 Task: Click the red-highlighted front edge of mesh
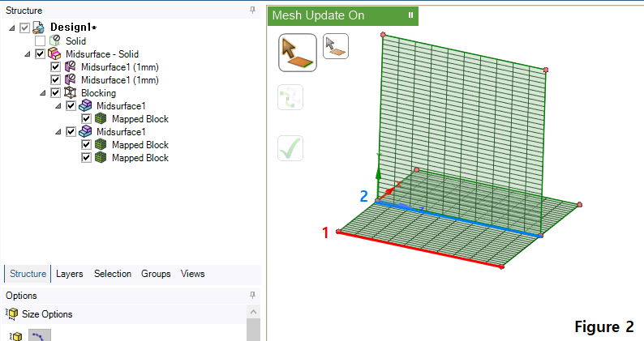pyautogui.click(x=420, y=249)
